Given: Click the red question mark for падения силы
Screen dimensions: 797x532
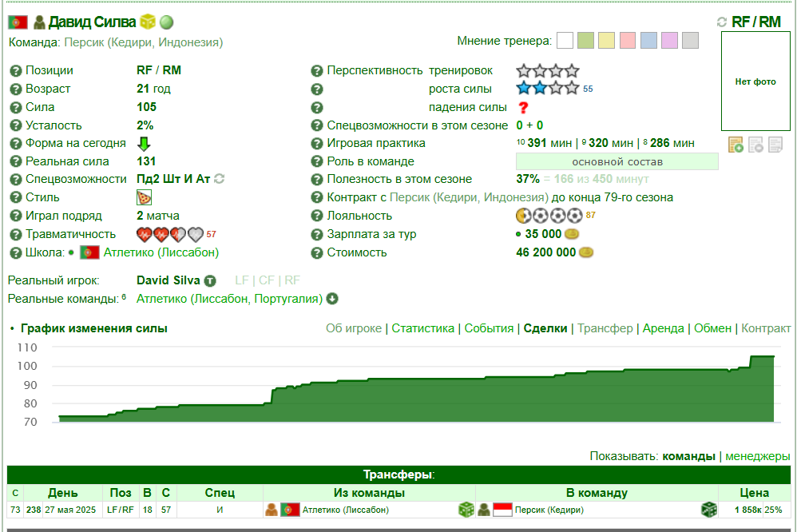Looking at the screenshot, I should 523,107.
